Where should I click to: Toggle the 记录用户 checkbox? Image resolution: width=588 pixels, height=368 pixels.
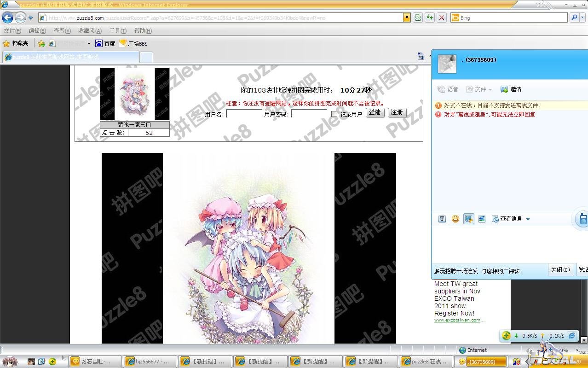334,114
